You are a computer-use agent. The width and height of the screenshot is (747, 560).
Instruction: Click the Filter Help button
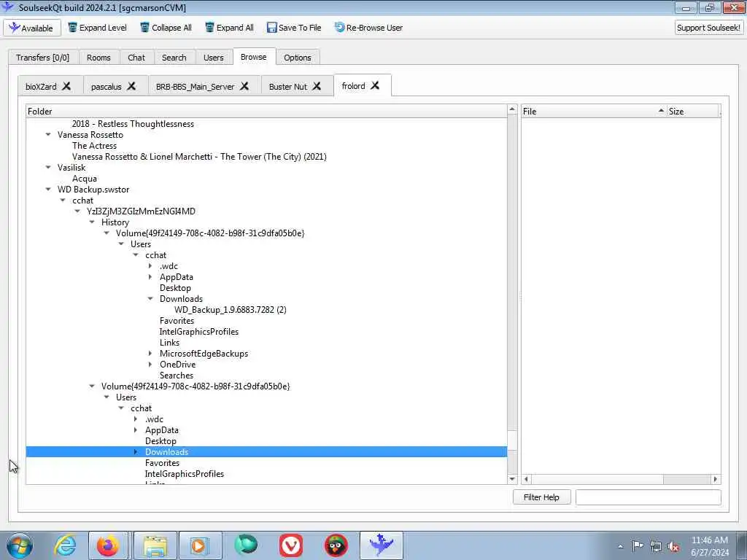pos(542,497)
